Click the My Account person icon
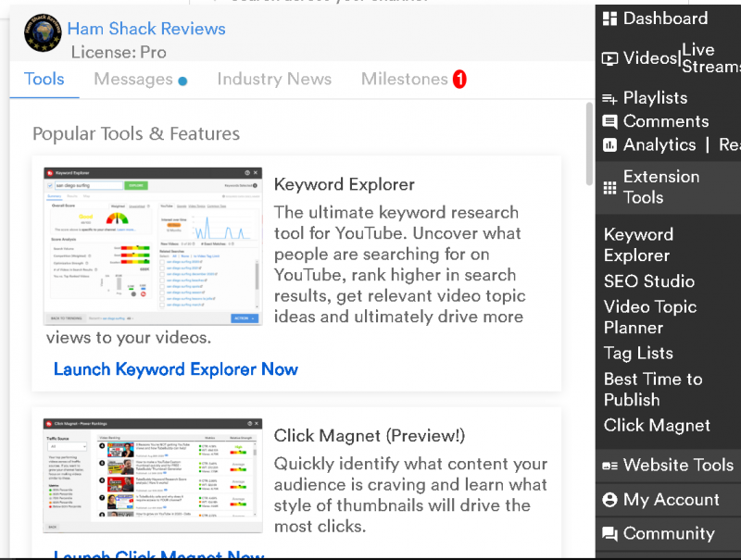This screenshot has height=560, width=741. tap(609, 500)
